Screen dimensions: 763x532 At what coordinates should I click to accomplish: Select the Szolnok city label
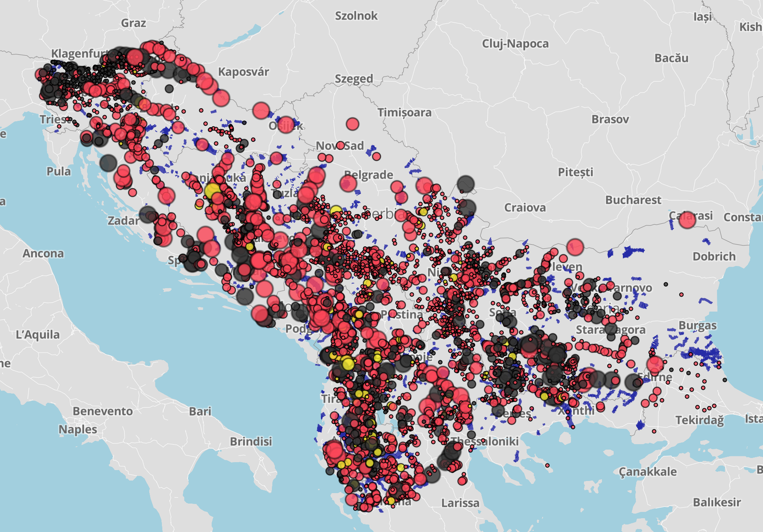[x=356, y=16]
